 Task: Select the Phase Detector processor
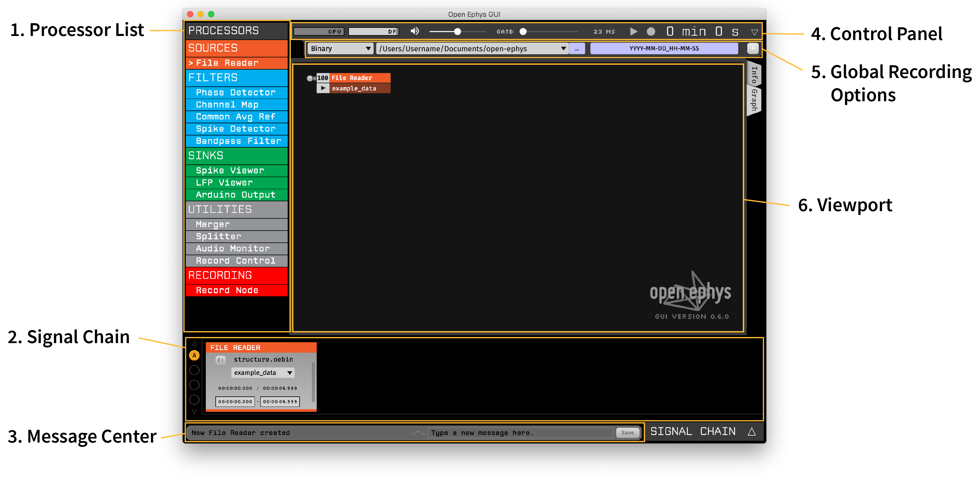coord(237,93)
